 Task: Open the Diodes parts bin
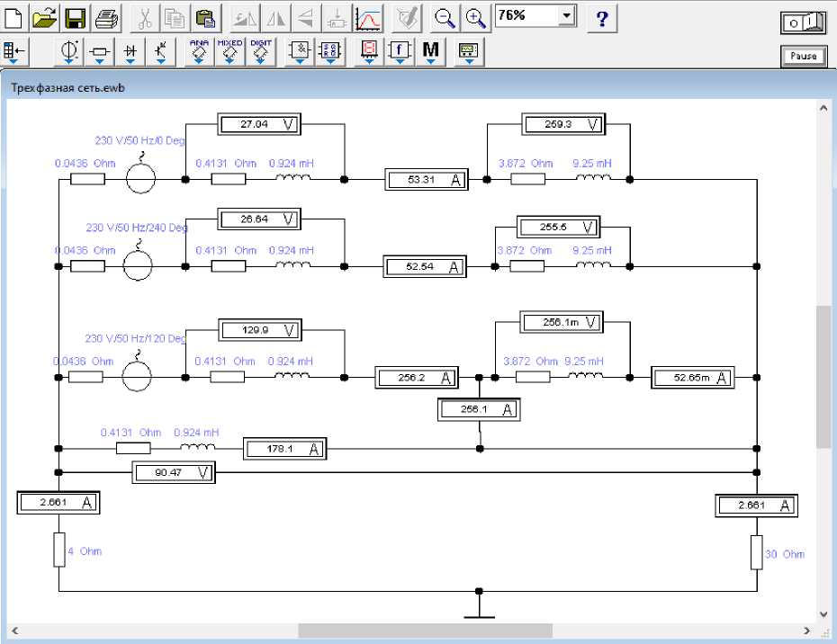(x=130, y=52)
